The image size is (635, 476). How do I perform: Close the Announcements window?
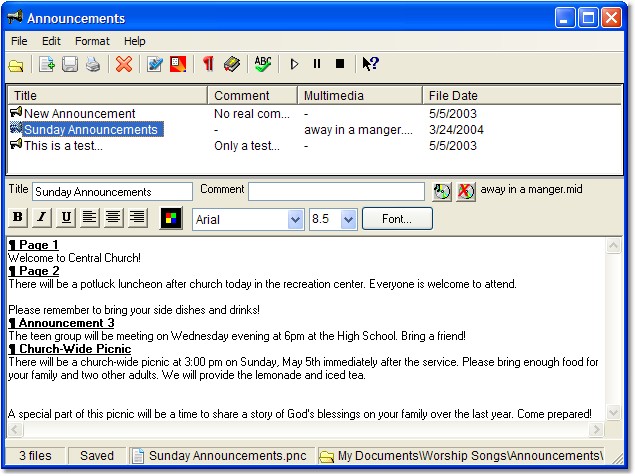[x=612, y=18]
